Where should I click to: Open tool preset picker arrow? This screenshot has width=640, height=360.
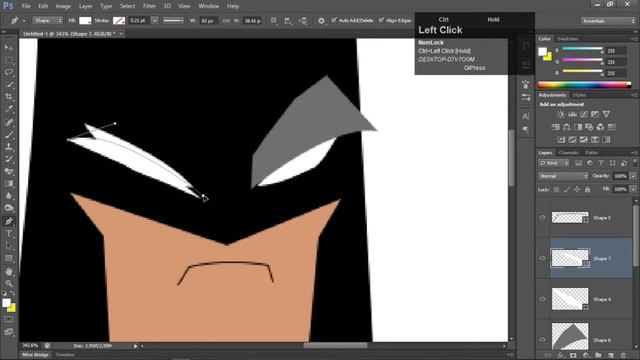tap(24, 20)
